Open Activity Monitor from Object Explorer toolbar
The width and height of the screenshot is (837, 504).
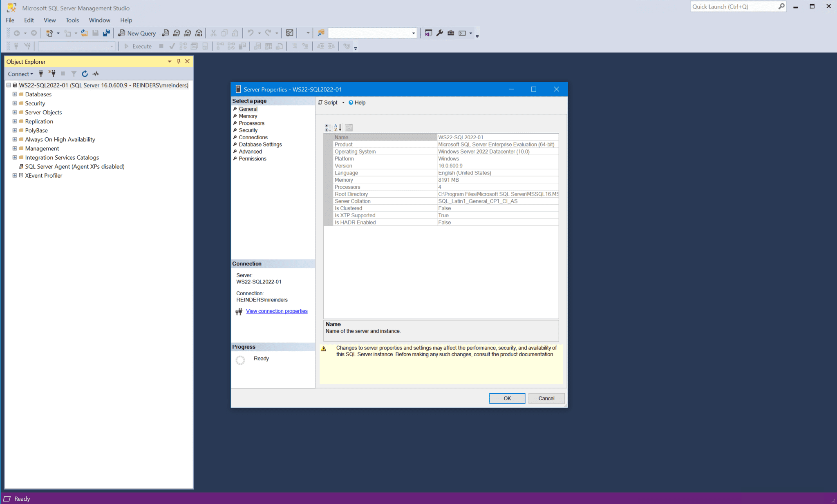pyautogui.click(x=96, y=74)
